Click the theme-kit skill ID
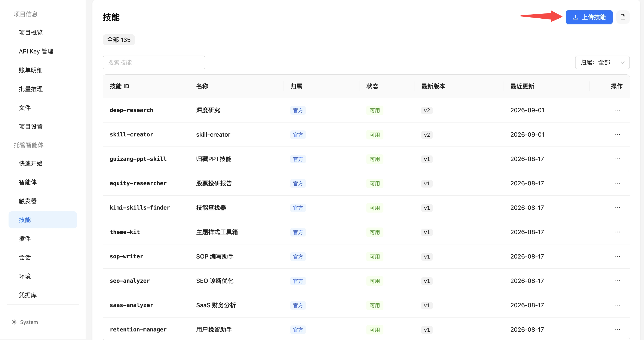 (x=125, y=232)
